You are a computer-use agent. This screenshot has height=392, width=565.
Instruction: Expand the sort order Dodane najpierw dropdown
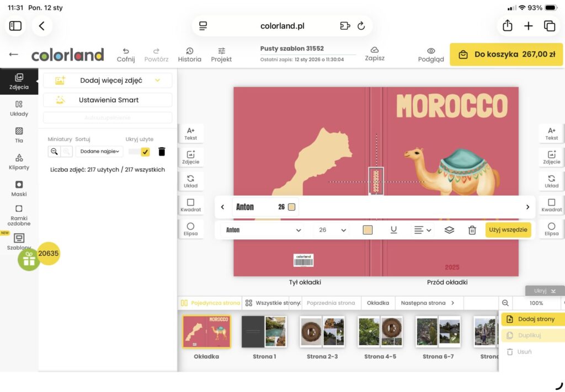click(99, 152)
